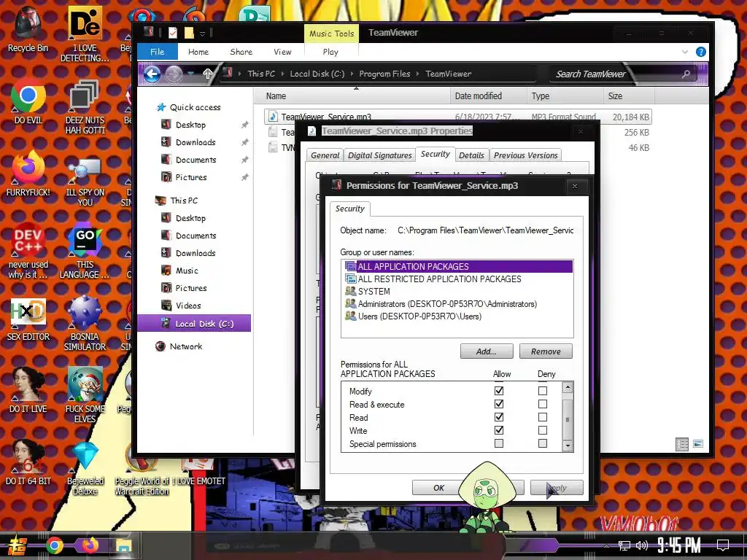The width and height of the screenshot is (747, 560).
Task: Click the Up one level arrow in Explorer
Action: click(x=208, y=74)
